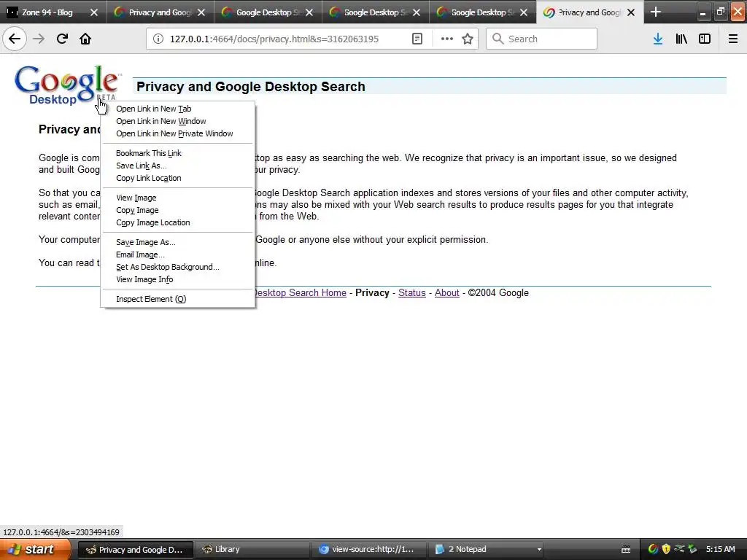Reload the current page
The width and height of the screenshot is (747, 560).
62,39
